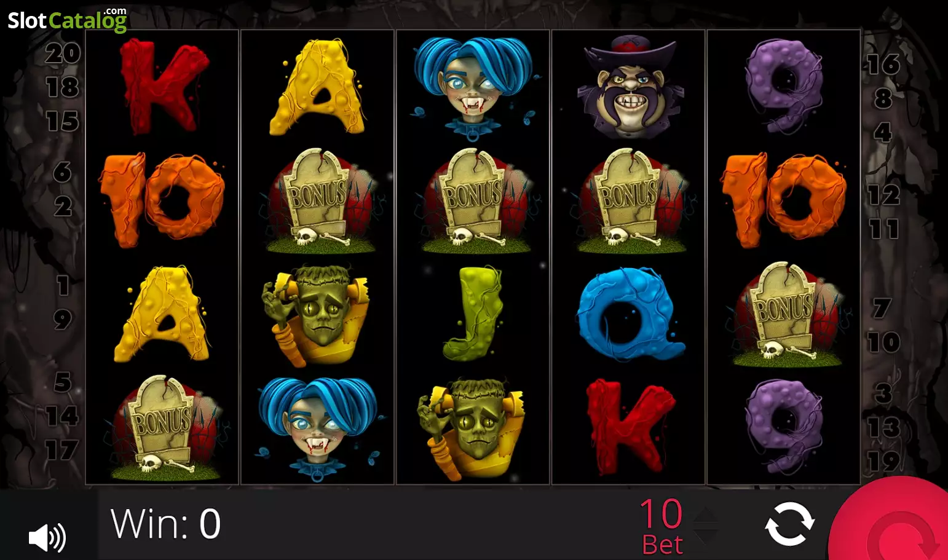
Task: Open SlotCatalog.com logo link
Action: [x=67, y=20]
